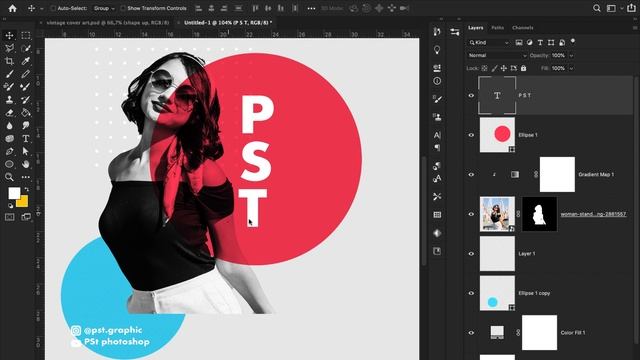Open the Auto-Select Group dropdown
Image resolution: width=640 pixels, height=360 pixels.
pyautogui.click(x=104, y=8)
